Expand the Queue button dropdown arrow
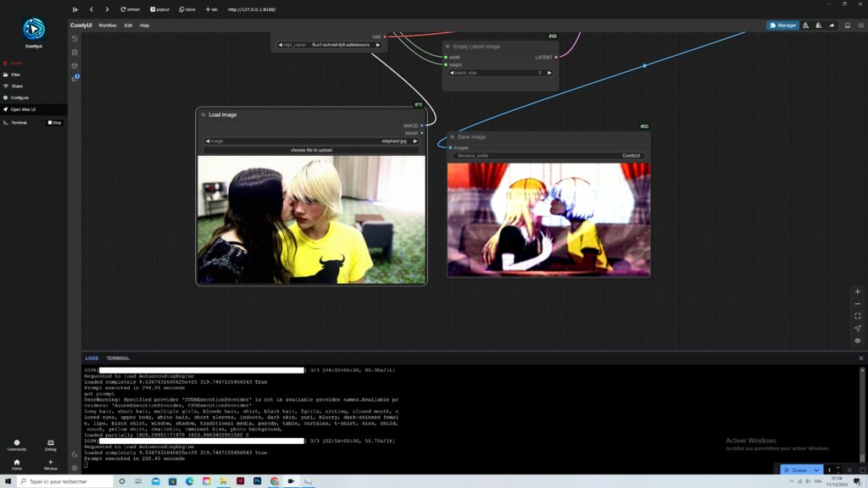 [816, 470]
